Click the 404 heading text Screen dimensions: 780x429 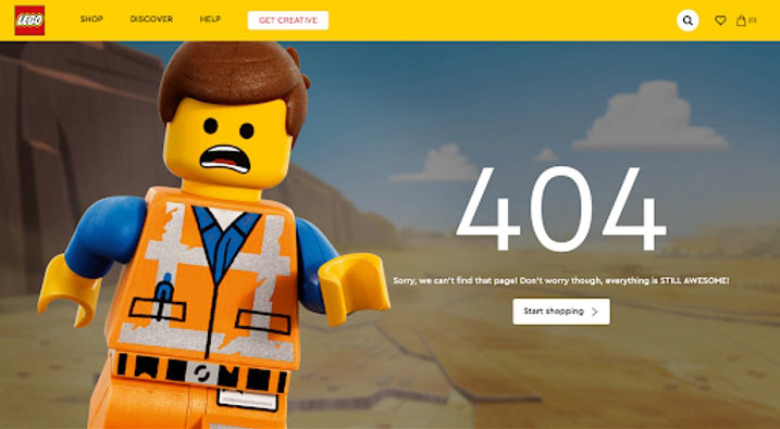[561, 209]
